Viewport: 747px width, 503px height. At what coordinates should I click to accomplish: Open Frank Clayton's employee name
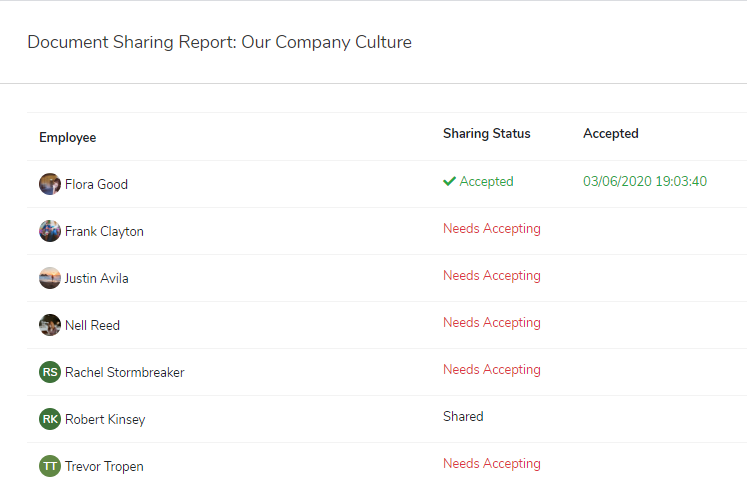(104, 231)
